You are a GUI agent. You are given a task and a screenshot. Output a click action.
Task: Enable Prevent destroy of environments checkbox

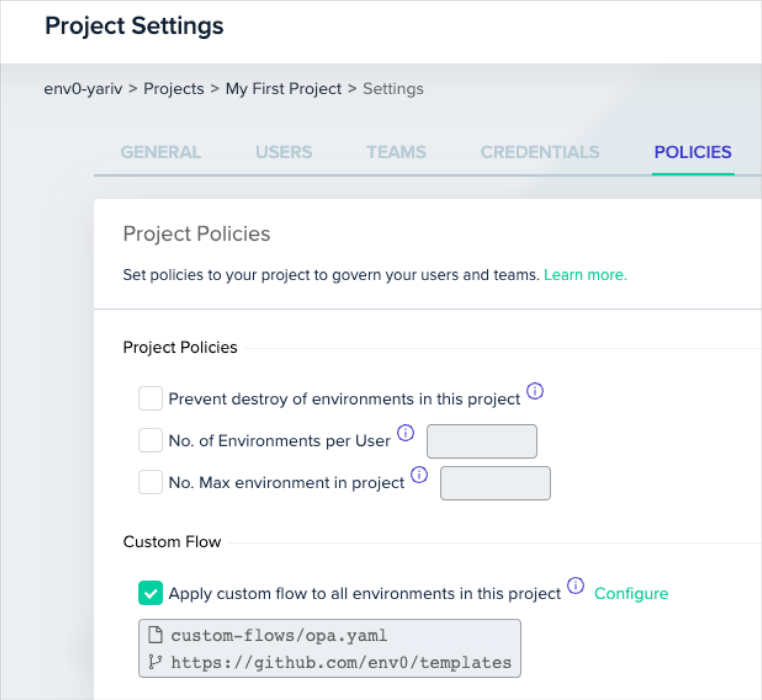coord(150,398)
